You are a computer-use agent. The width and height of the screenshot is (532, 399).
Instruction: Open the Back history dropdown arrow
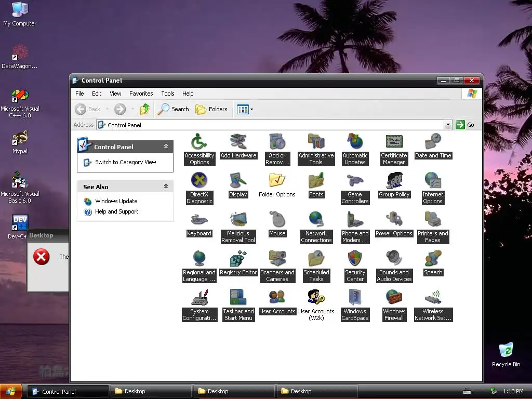(107, 109)
